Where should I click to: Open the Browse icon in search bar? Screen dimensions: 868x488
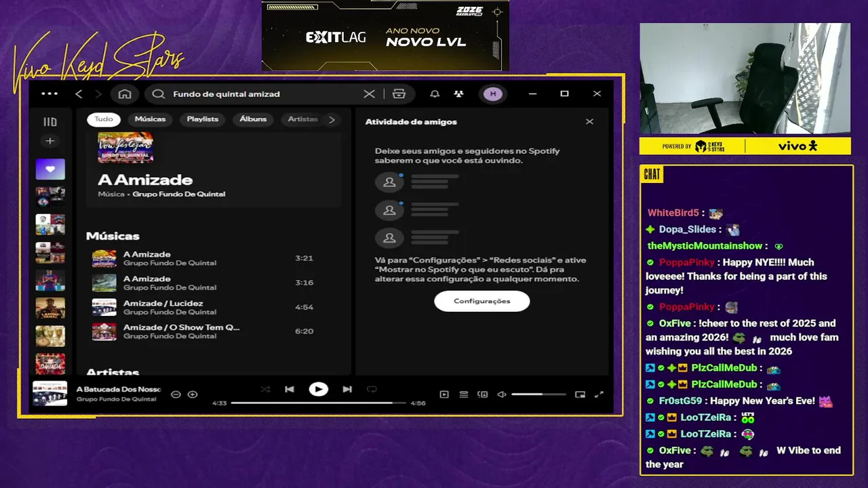[399, 94]
